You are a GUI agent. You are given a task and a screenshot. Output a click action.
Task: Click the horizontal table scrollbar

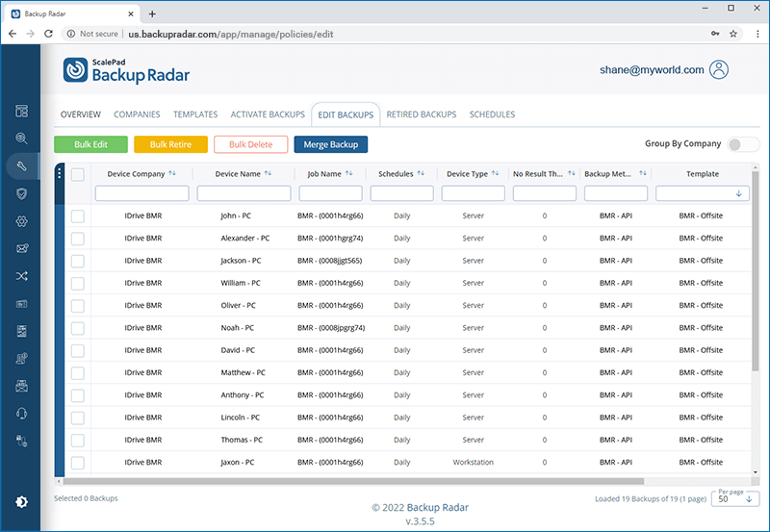click(353, 481)
